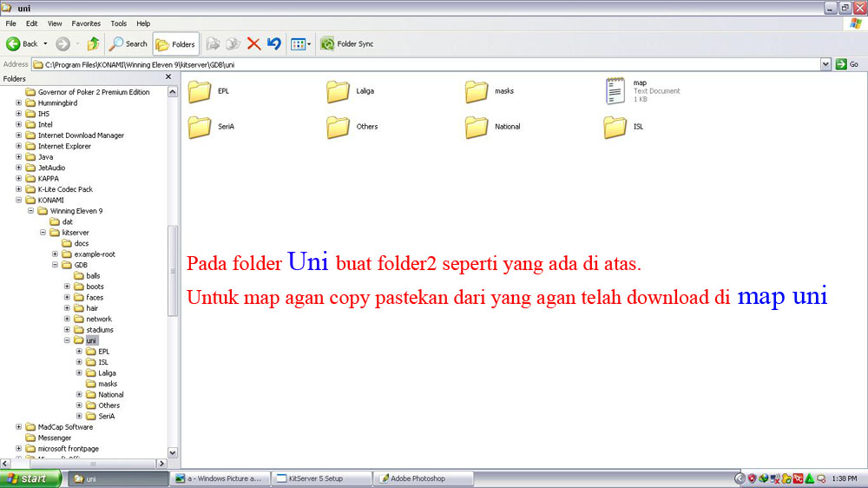This screenshot has height=488, width=868.
Task: Open the address bar dropdown arrow
Action: point(825,64)
